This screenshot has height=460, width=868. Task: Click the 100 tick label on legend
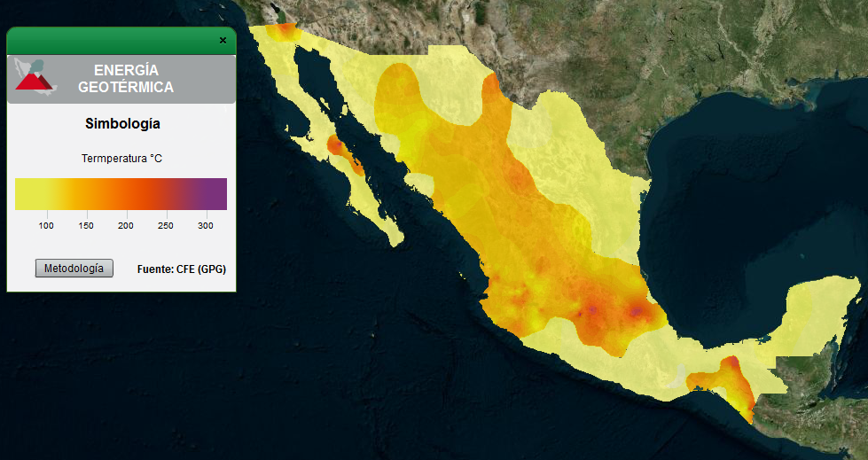pyautogui.click(x=46, y=226)
